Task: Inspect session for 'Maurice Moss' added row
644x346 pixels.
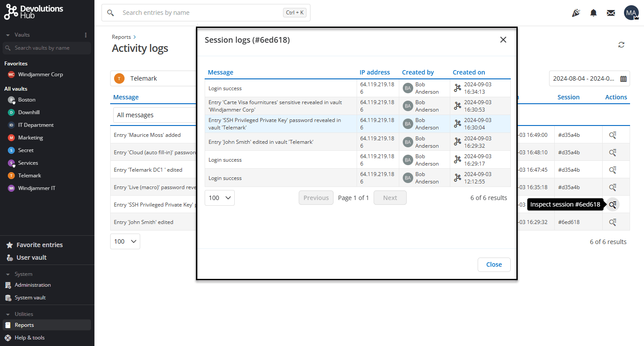Action: (x=612, y=135)
